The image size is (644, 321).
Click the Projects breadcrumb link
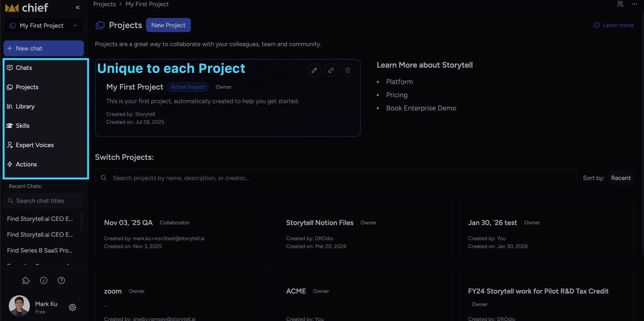104,4
